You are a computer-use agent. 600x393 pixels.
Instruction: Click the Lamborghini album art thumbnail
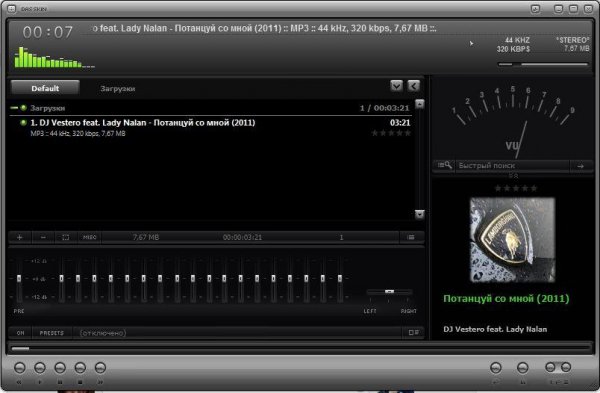point(512,240)
